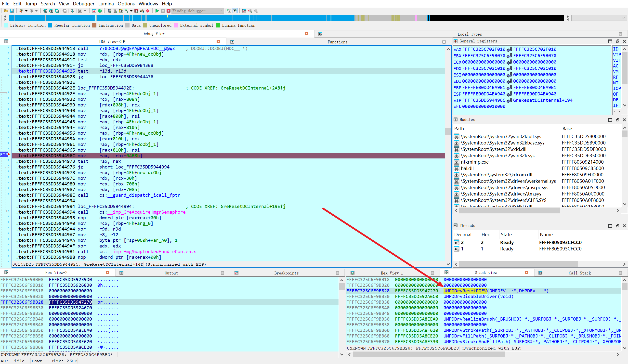Click the breakpoint list toolbar icon

(x=244, y=11)
